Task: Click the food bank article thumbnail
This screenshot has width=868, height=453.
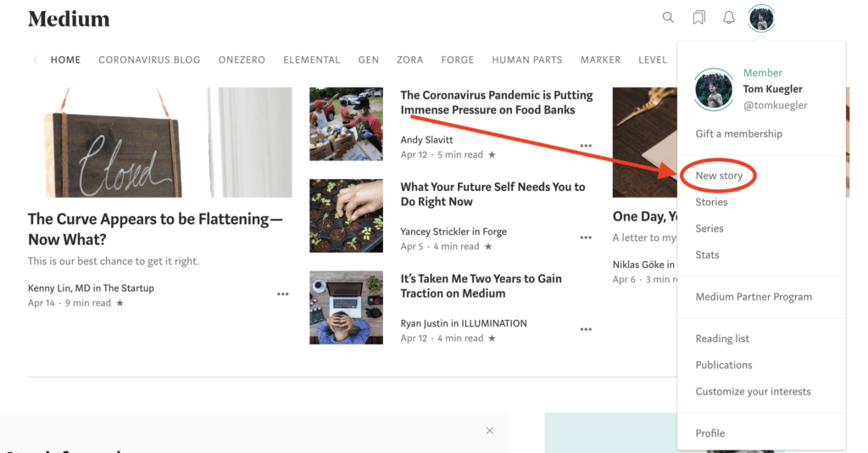Action: 346,124
